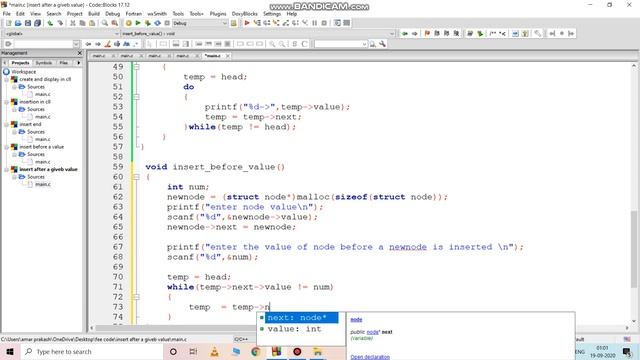The height and width of the screenshot is (360, 640).
Task: Click the Undo toolbar icon
Action: pos(50,23)
